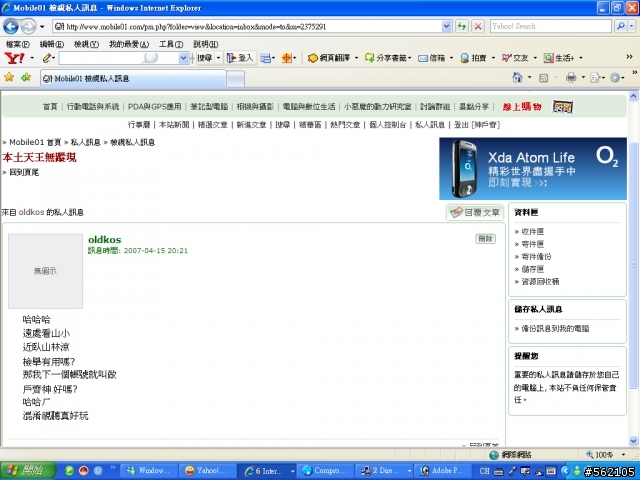Image resolution: width=640 pixels, height=480 pixels.
Task: Click the page scrollbar down arrow
Action: tap(633, 441)
